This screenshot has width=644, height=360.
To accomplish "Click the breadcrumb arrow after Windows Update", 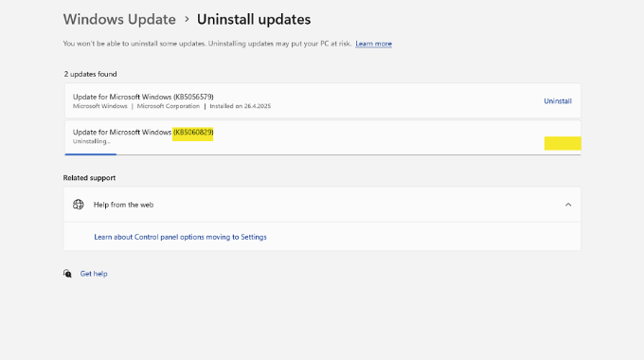I will coord(187,19).
